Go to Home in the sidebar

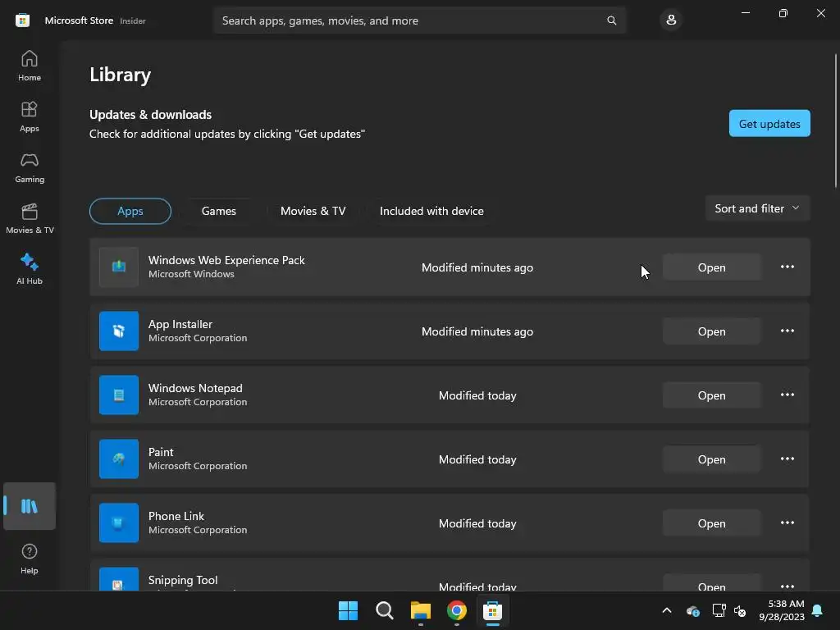point(30,66)
